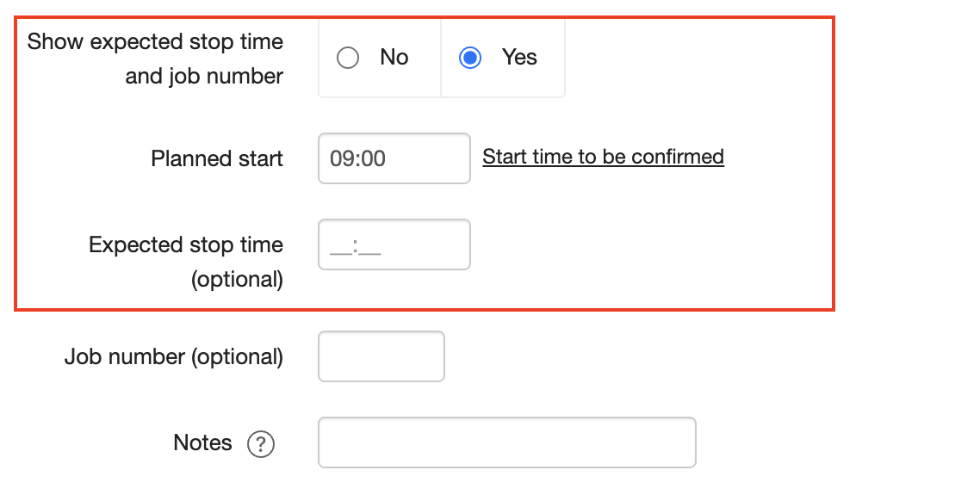Click inside the optional job number box
This screenshot has width=980, height=501.
click(x=381, y=356)
